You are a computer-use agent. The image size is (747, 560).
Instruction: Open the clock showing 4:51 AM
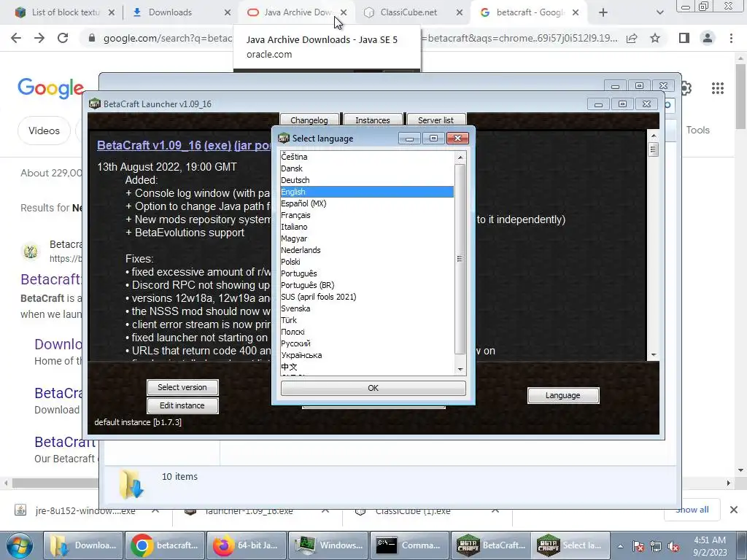710,546
